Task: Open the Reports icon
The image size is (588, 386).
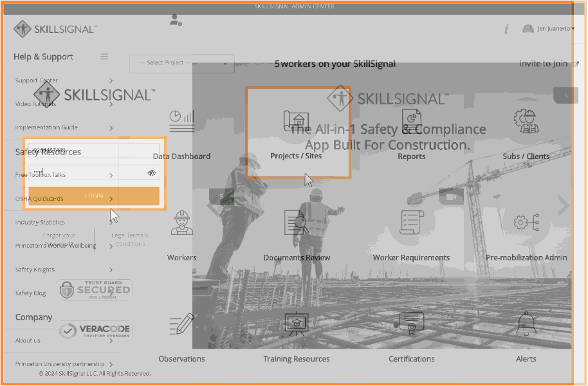Action: 411,121
